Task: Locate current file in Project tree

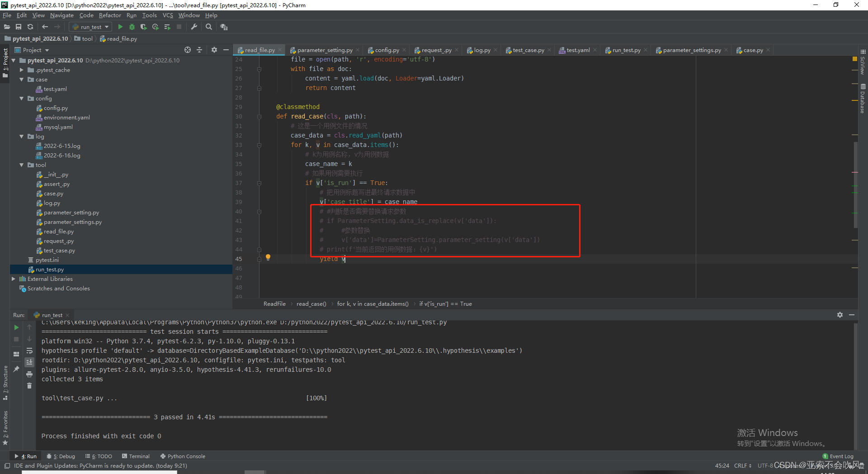Action: click(x=188, y=50)
